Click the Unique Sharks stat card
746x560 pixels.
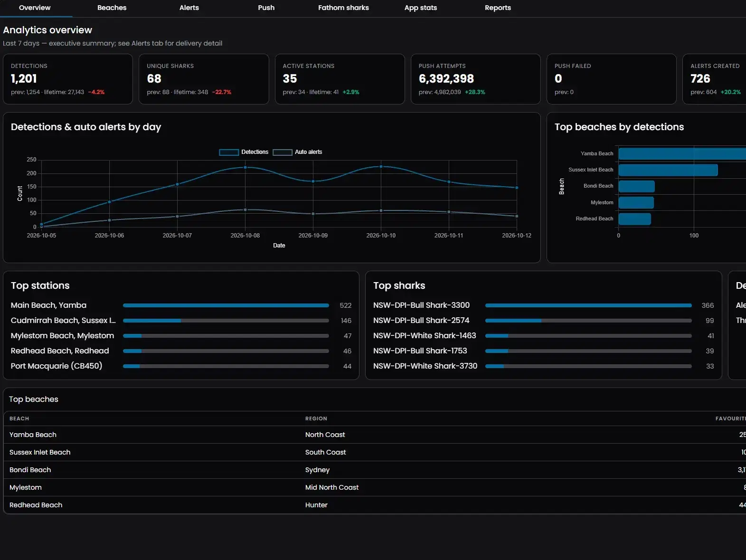[x=204, y=79]
